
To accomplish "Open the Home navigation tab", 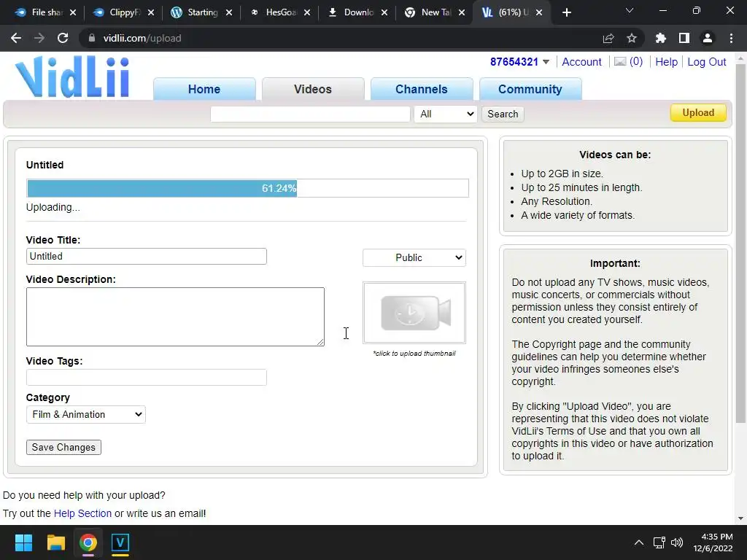I will coord(204,89).
